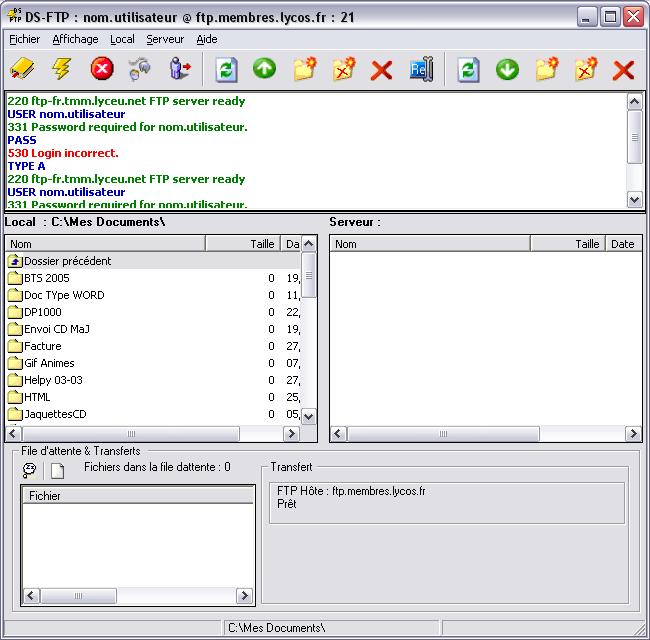The height and width of the screenshot is (640, 650).
Task: Select the JaquettesCD folder in local list
Action: [54, 414]
